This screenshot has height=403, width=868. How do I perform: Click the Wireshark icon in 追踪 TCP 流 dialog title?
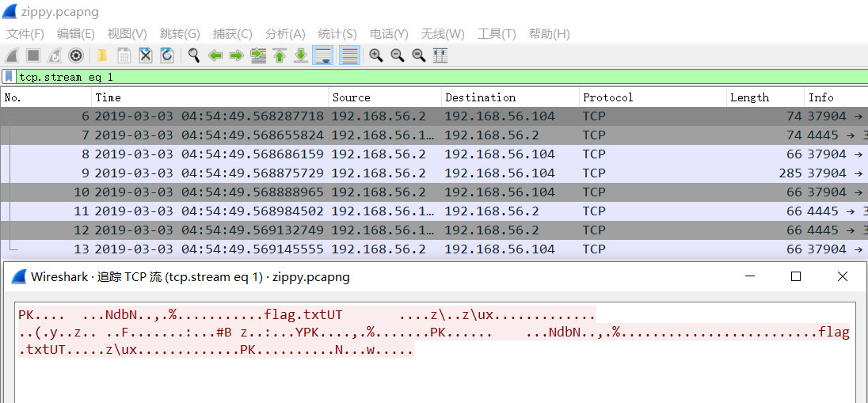tap(19, 276)
